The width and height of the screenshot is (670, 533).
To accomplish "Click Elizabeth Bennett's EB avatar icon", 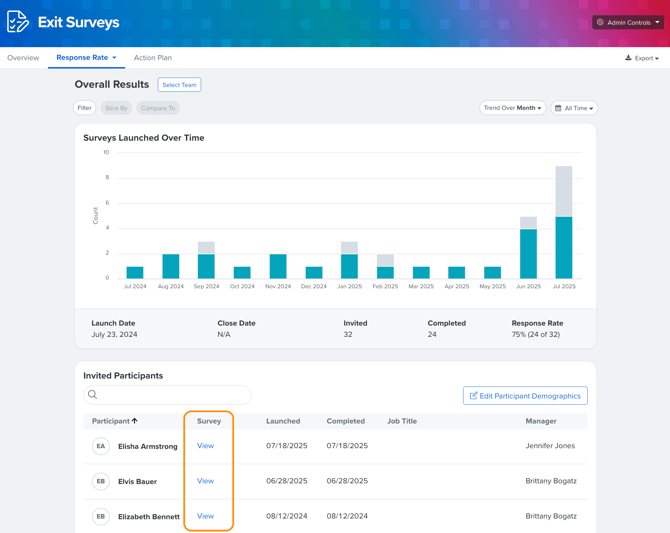I will tap(100, 517).
